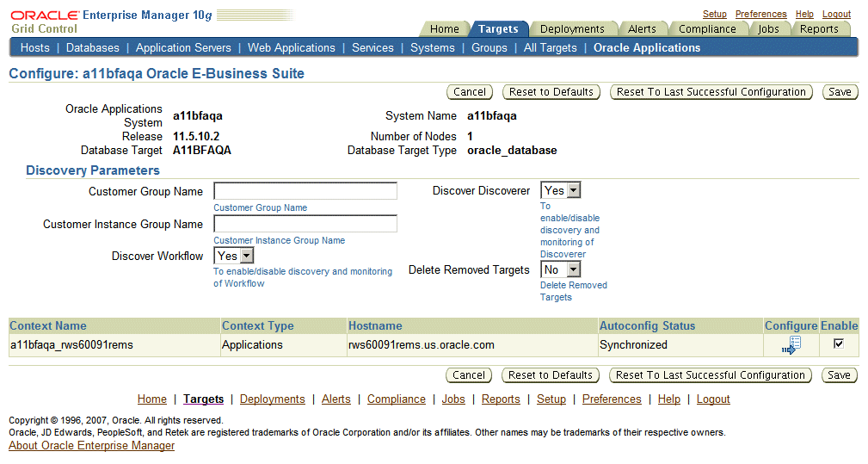This screenshot has width=868, height=464.
Task: Open Configure icon for a11bfaqa_rws60091rems
Action: coord(791,345)
